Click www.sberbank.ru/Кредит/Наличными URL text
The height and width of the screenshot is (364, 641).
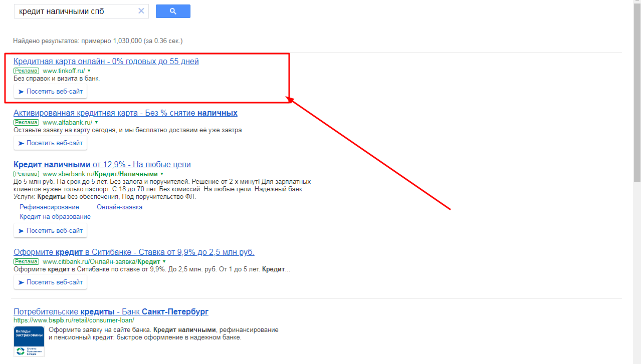[100, 174]
